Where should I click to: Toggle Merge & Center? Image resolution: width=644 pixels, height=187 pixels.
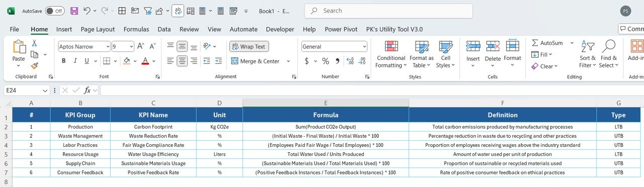256,61
